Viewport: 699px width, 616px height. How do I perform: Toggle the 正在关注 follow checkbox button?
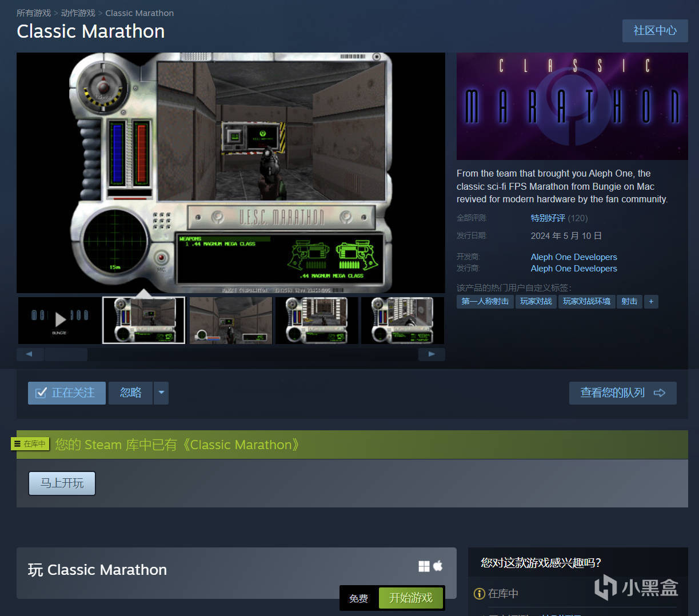pyautogui.click(x=67, y=393)
